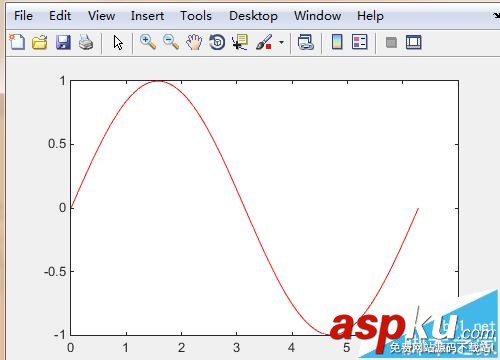Click the dock figure arrow at menu bar right
This screenshot has height=360, width=500.
(x=496, y=16)
